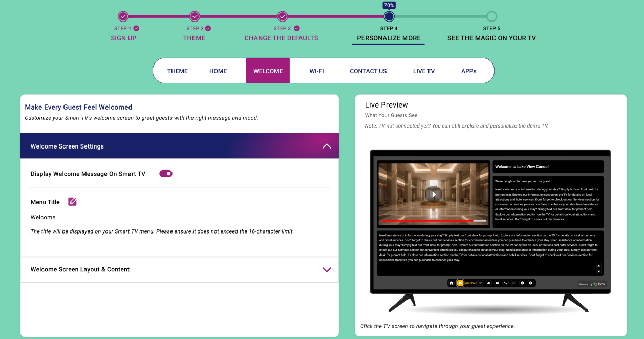
Task: Select the TV screen icon in preview menu
Action: click(x=497, y=283)
